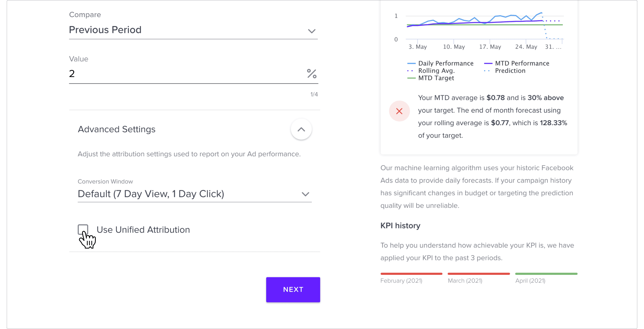Click the red X status icon
Image resolution: width=644 pixels, height=329 pixels.
click(399, 111)
